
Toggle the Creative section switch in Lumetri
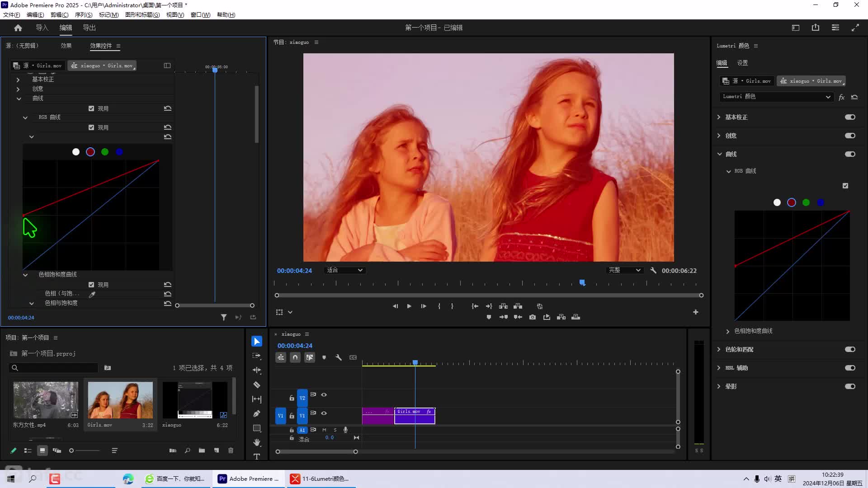coord(850,136)
